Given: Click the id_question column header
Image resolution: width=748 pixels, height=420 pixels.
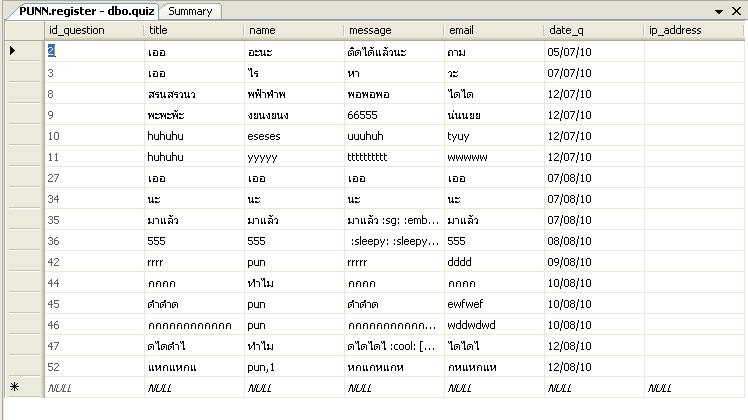Looking at the screenshot, I should click(x=94, y=31).
